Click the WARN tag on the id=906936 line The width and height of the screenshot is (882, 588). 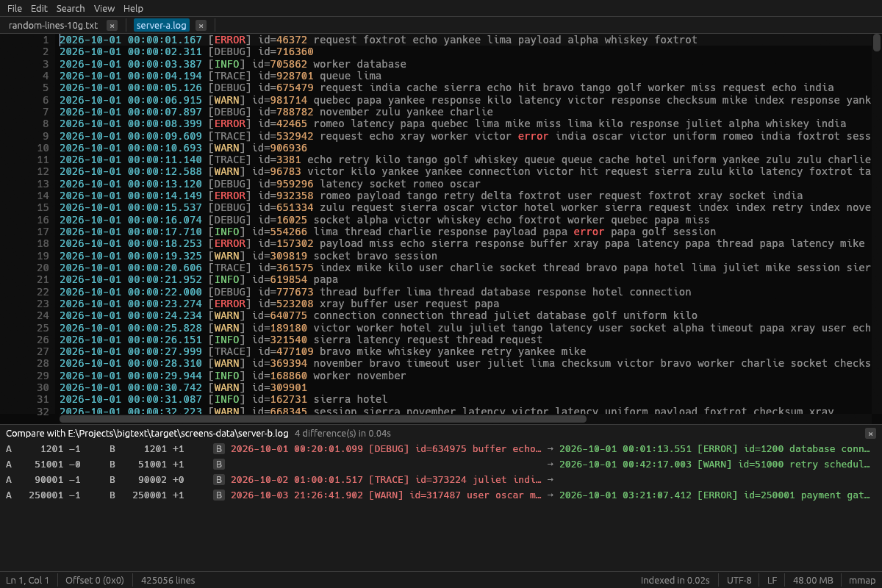[x=227, y=148]
